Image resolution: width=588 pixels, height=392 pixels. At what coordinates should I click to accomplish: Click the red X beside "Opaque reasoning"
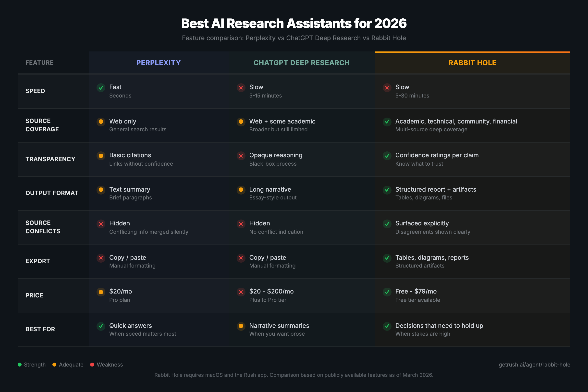pyautogui.click(x=241, y=156)
